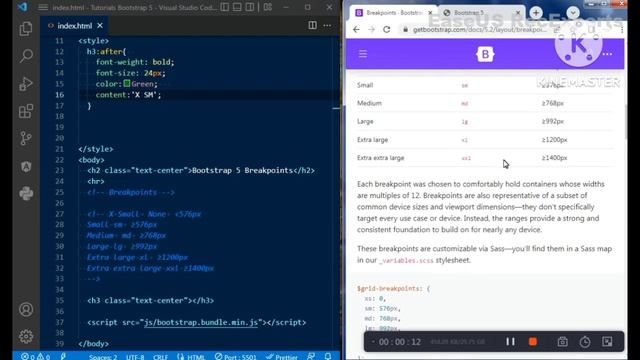
Task: Split the editor to the right
Action: (312, 25)
